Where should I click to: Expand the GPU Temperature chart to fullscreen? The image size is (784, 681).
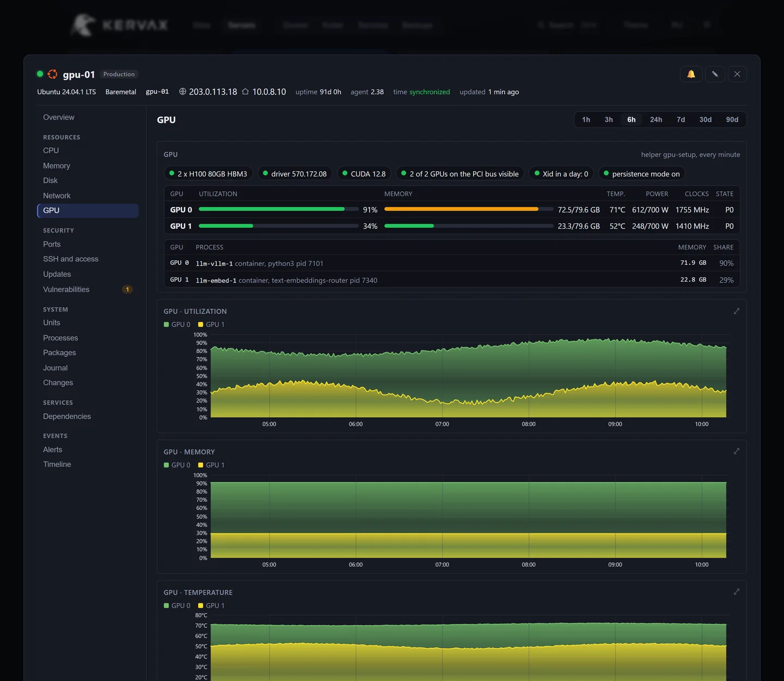click(737, 592)
